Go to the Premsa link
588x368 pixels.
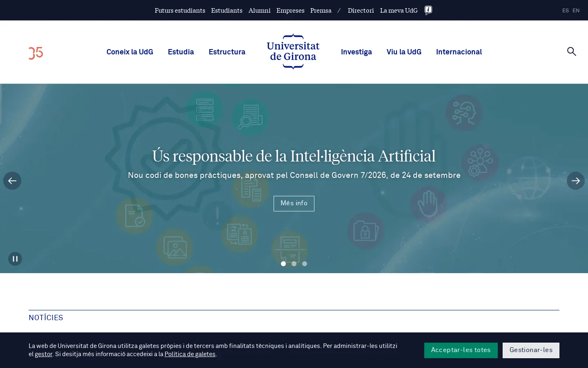click(x=321, y=11)
